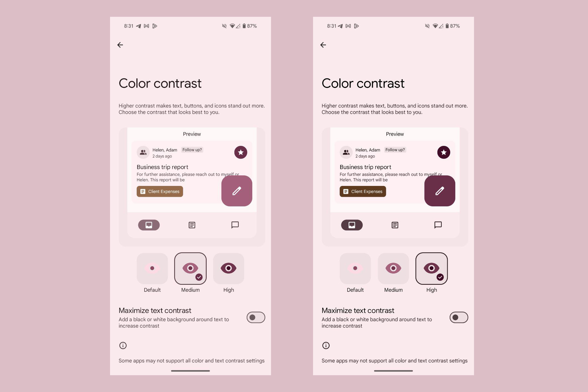The width and height of the screenshot is (588, 392).
Task: Click the Client Expenses tag icon
Action: coord(143,191)
